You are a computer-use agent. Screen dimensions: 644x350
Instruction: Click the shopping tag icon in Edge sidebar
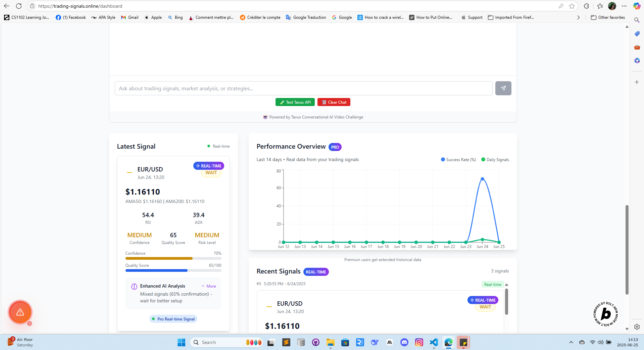637,34
